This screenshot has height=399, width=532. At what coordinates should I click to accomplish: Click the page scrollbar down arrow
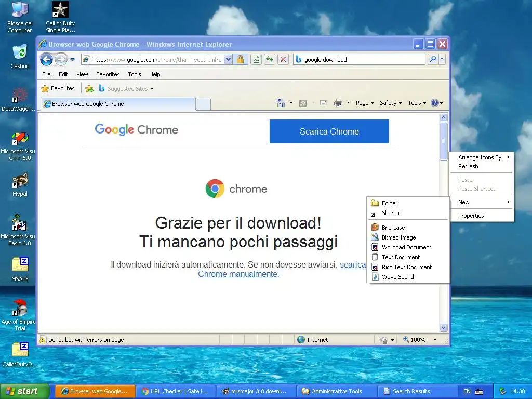tap(444, 327)
